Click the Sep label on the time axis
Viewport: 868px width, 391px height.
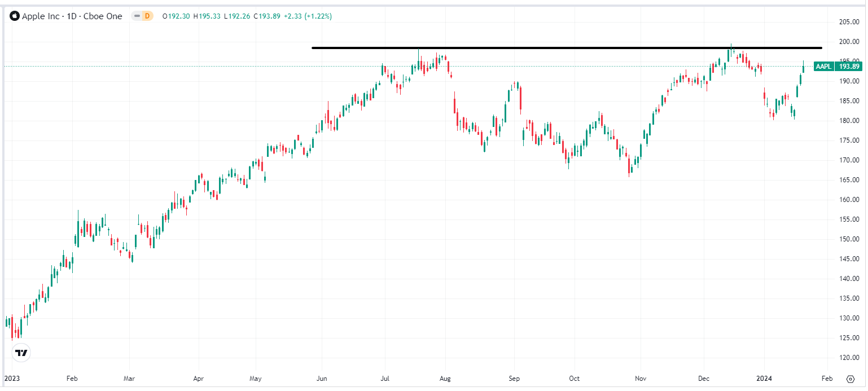coord(514,379)
